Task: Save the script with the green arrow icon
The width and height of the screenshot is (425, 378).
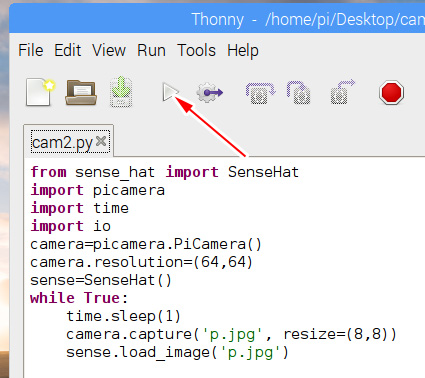Action: pyautogui.click(x=121, y=92)
